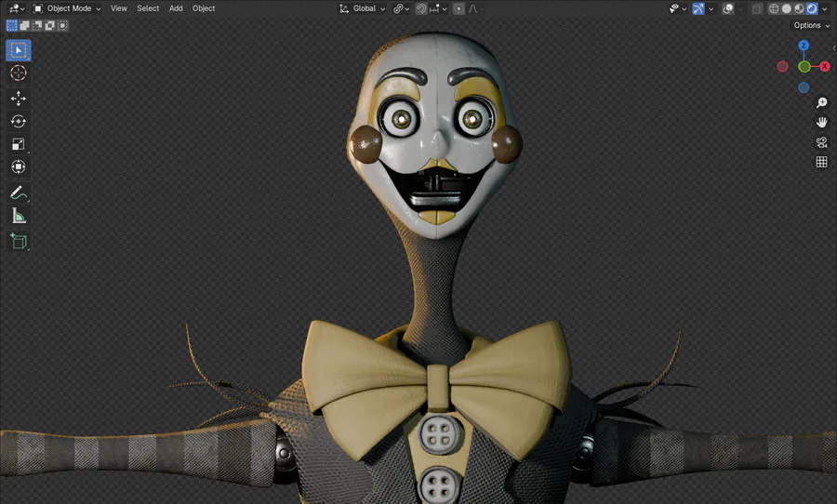
Task: Switch perspective/orthographic with grid icon
Action: [x=821, y=162]
